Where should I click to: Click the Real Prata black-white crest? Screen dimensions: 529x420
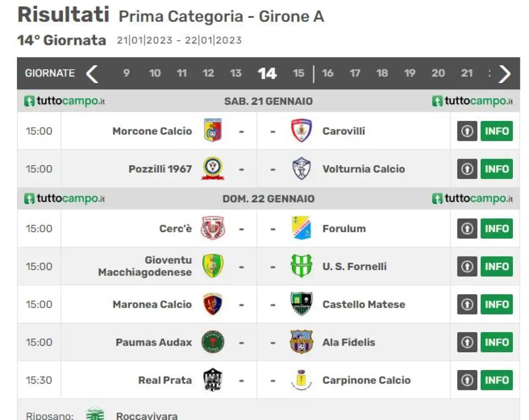point(213,380)
